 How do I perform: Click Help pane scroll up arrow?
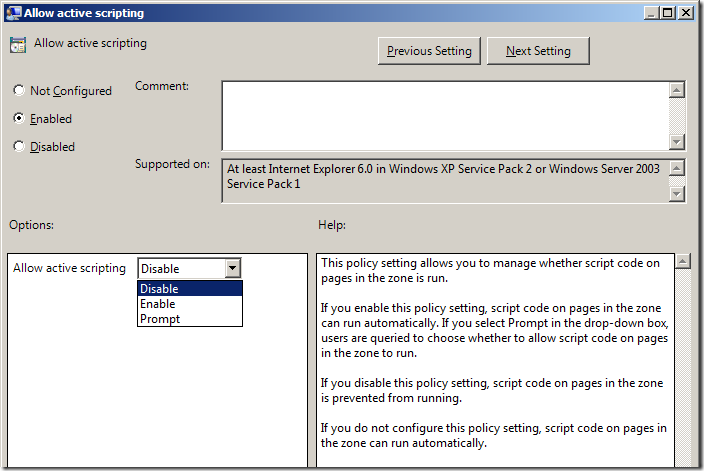click(x=683, y=261)
